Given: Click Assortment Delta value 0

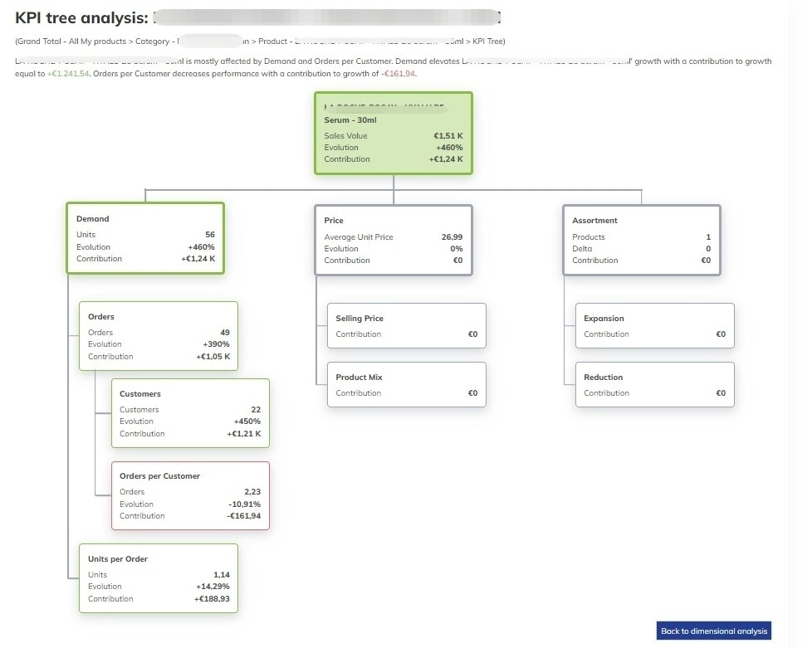Looking at the screenshot, I should pyautogui.click(x=708, y=249).
